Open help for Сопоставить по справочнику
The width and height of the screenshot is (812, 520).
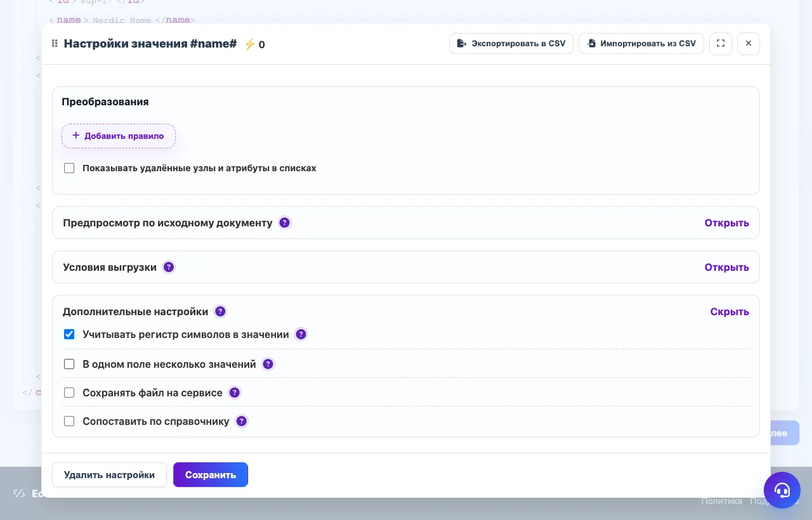point(242,421)
